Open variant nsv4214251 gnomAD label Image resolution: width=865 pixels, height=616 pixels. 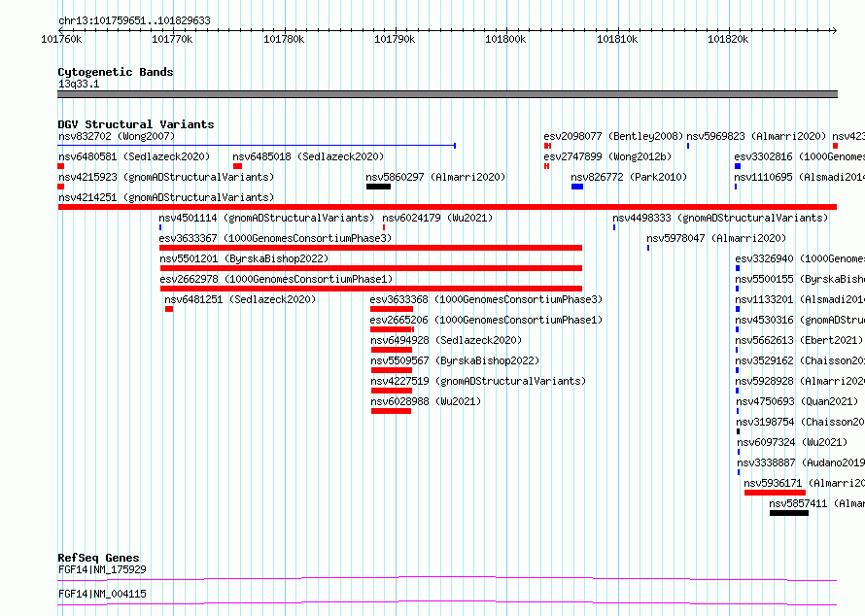point(166,197)
